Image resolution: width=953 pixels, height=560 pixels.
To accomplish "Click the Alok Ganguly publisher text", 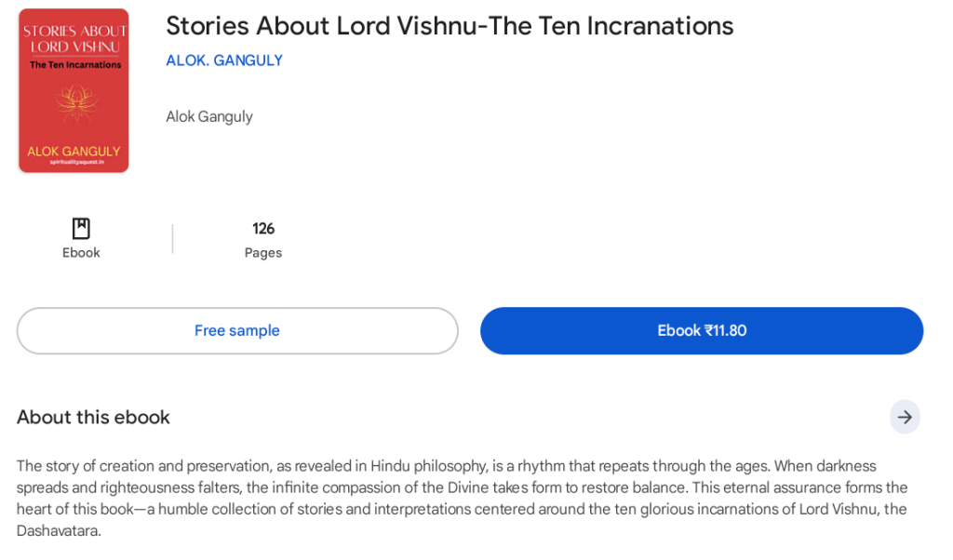I will 209,116.
